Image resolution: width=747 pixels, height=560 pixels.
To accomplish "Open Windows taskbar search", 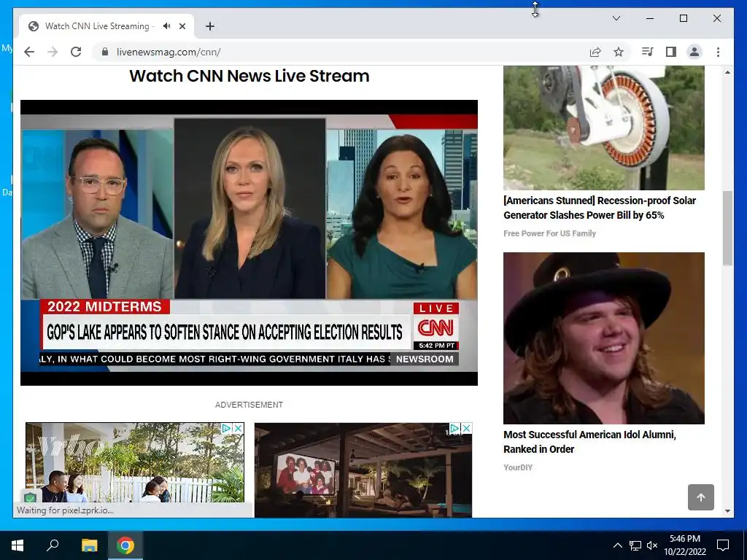I will [x=53, y=545].
